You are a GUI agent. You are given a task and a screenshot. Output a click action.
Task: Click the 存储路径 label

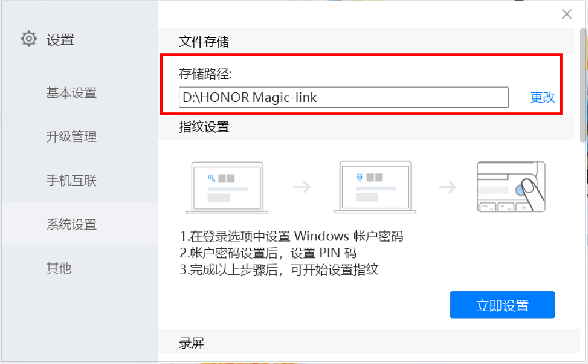pos(205,74)
